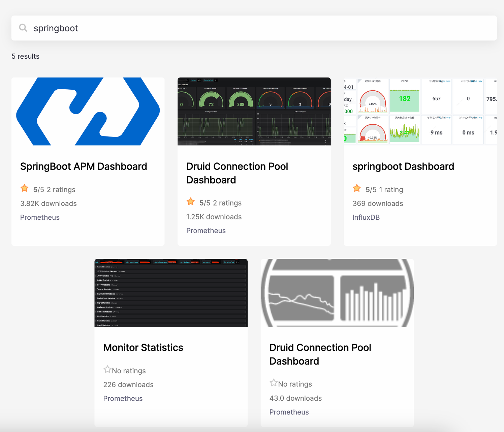Screen dimensions: 504x432
Task: Click '43.0 downloads' text
Action: [295, 398]
